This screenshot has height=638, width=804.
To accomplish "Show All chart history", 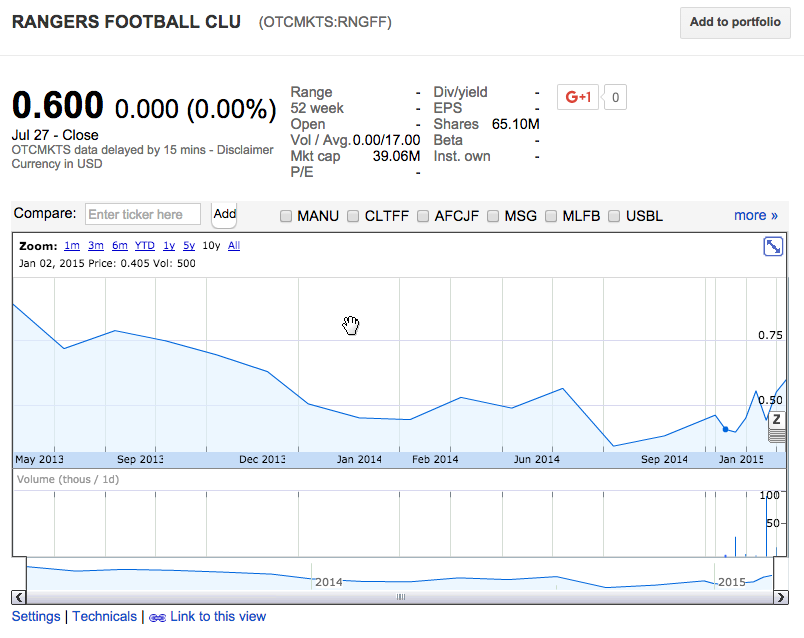I will [x=234, y=246].
